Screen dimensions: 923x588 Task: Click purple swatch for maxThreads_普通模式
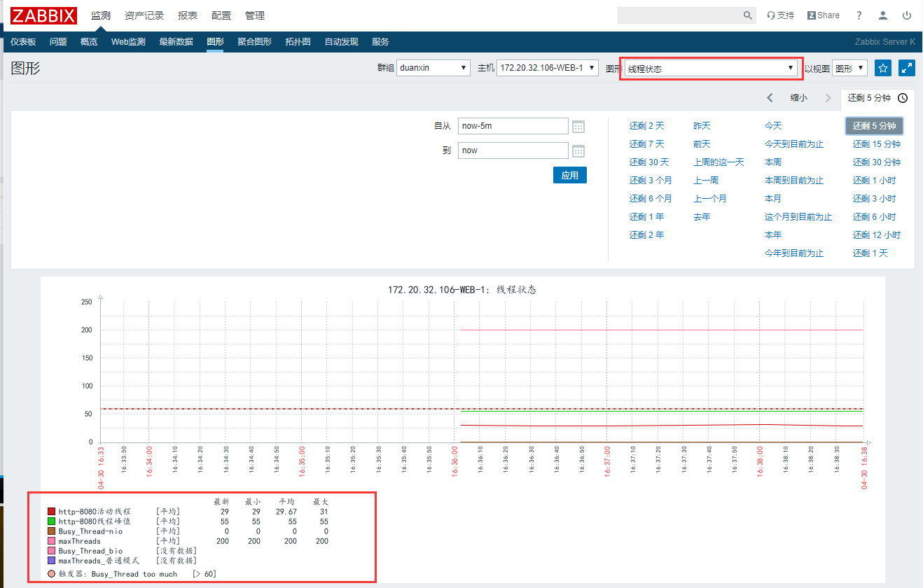click(51, 561)
